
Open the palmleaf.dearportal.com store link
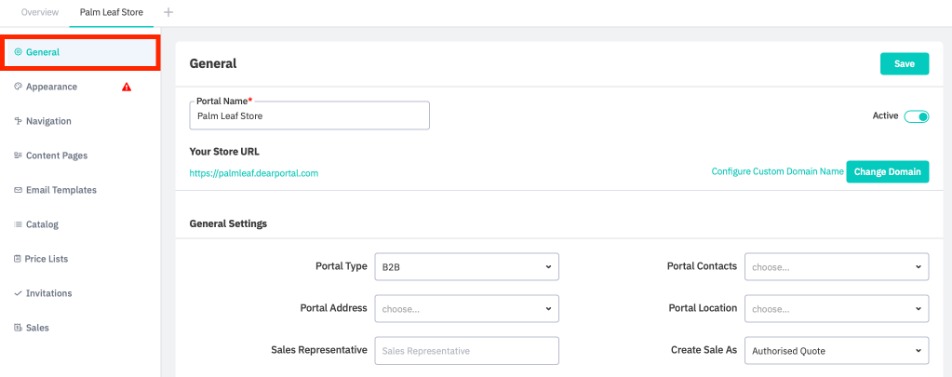coord(254,173)
